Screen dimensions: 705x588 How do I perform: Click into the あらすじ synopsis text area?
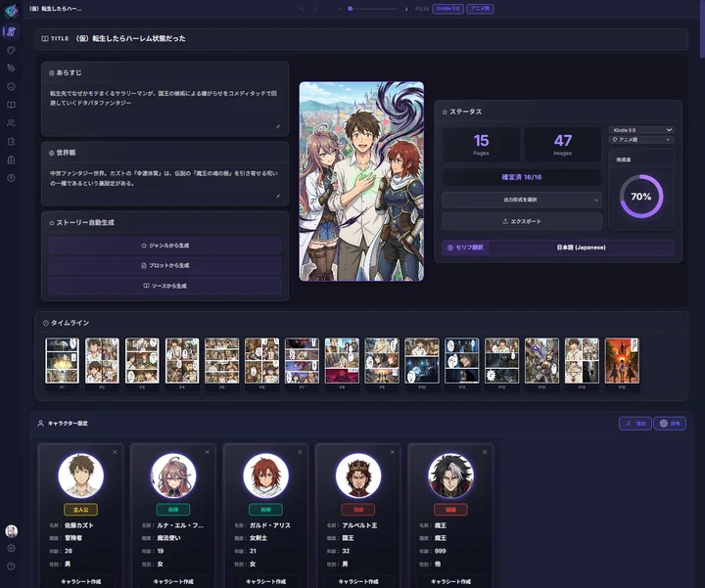(x=164, y=108)
